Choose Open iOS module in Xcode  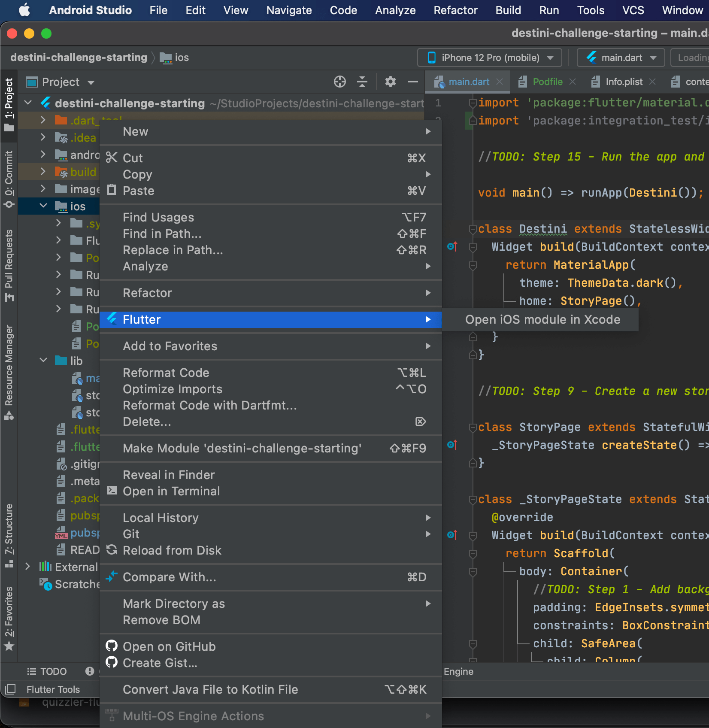tap(542, 319)
